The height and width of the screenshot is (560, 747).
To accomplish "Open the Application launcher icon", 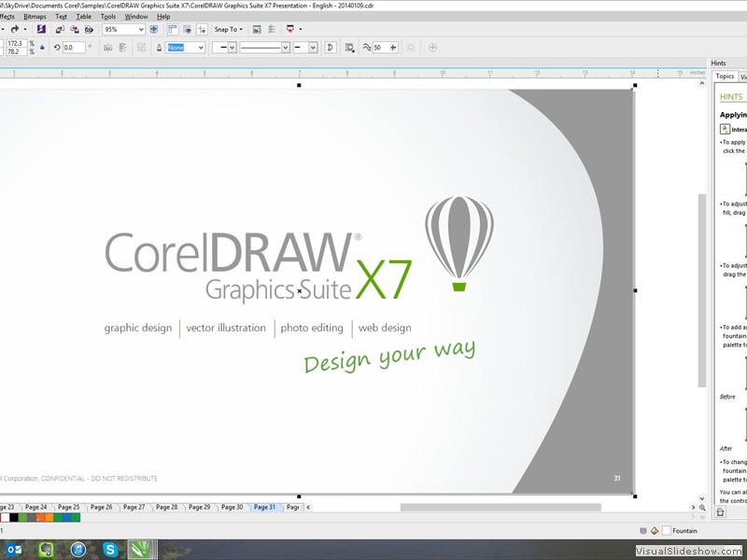I will [290, 30].
